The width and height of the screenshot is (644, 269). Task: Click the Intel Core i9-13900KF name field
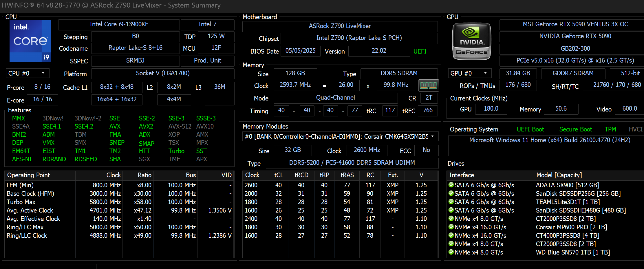point(119,25)
